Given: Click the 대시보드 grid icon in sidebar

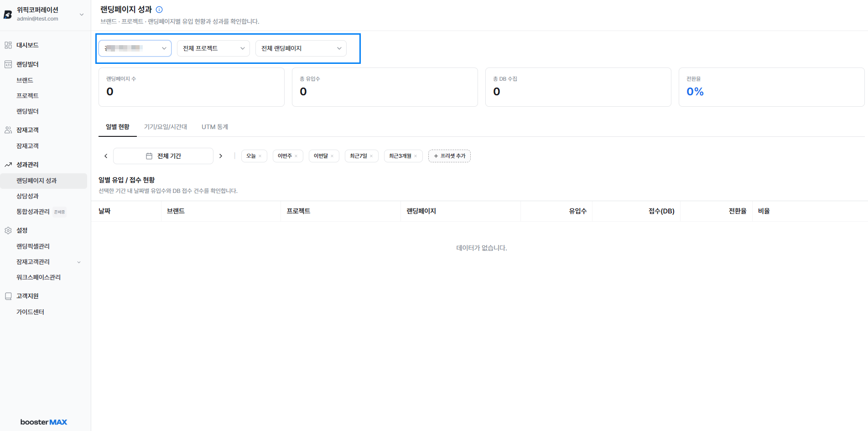Looking at the screenshot, I should [x=8, y=45].
